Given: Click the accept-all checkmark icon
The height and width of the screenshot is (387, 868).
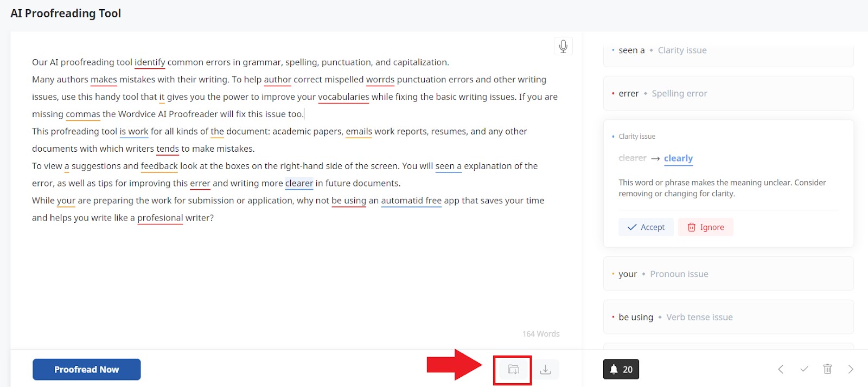Looking at the screenshot, I should point(804,369).
